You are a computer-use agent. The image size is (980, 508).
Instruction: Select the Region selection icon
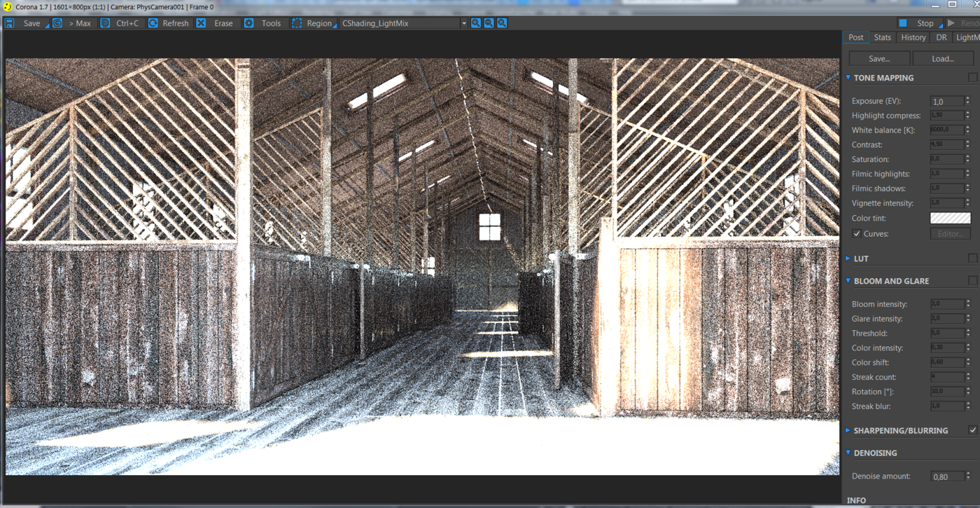[x=297, y=23]
